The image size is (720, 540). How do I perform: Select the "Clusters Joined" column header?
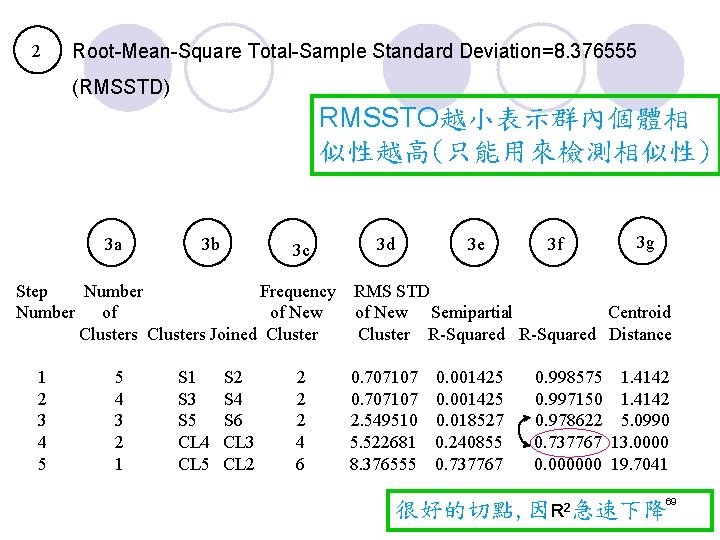[x=202, y=334]
